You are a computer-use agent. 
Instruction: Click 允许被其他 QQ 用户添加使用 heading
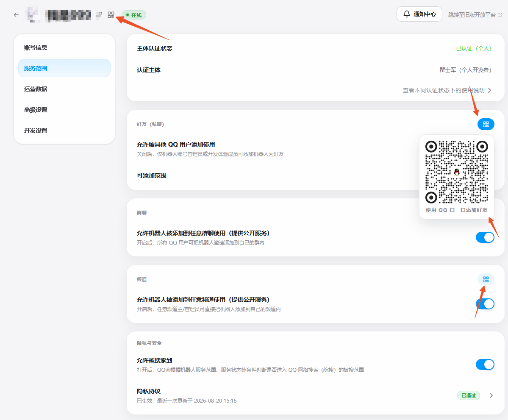click(176, 145)
